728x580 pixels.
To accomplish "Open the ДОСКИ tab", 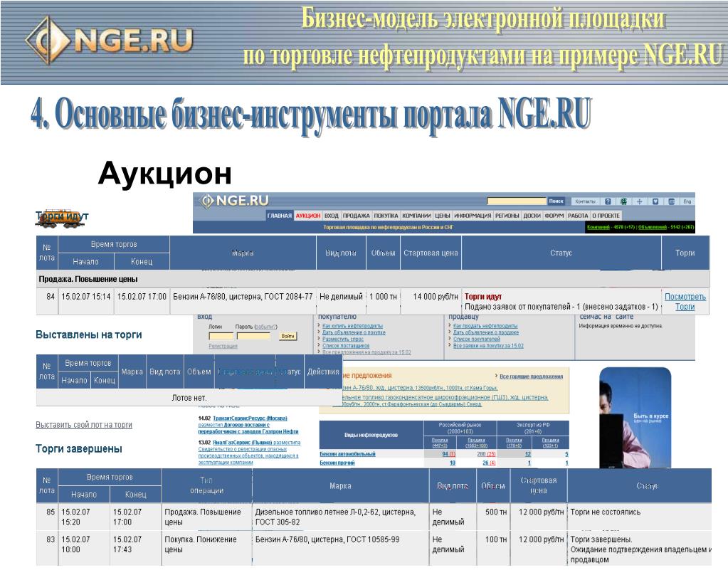I will 532,216.
